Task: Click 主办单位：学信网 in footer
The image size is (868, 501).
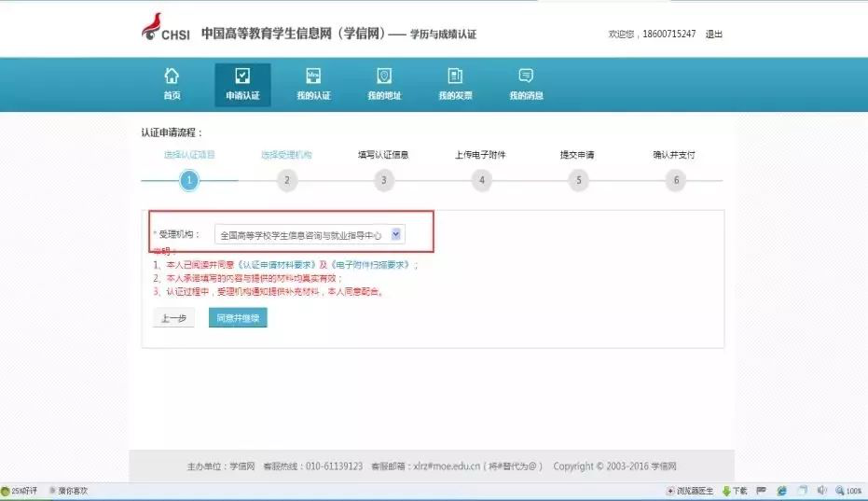Action: click(x=221, y=466)
